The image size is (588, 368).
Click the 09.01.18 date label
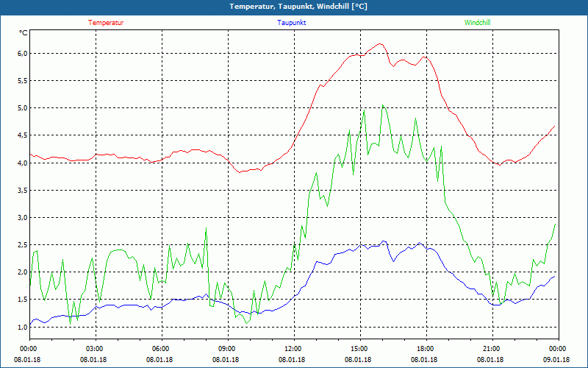click(x=556, y=360)
